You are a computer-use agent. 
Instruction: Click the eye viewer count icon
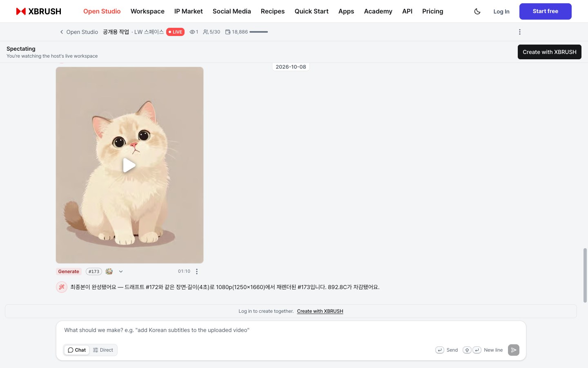[x=192, y=32]
